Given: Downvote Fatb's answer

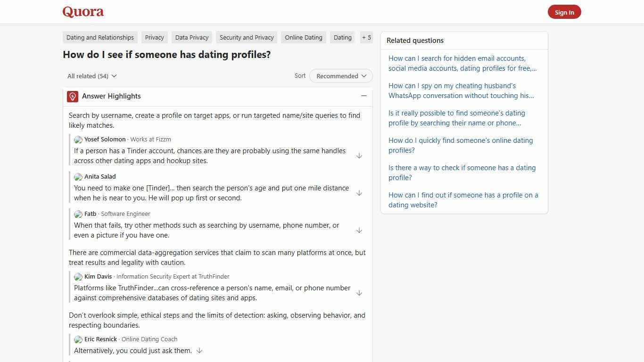Looking at the screenshot, I should point(359,230).
